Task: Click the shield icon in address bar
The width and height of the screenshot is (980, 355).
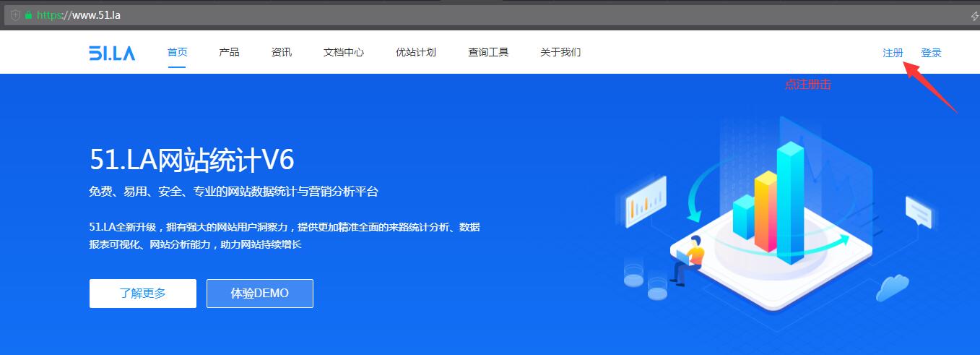Action: coord(15,15)
